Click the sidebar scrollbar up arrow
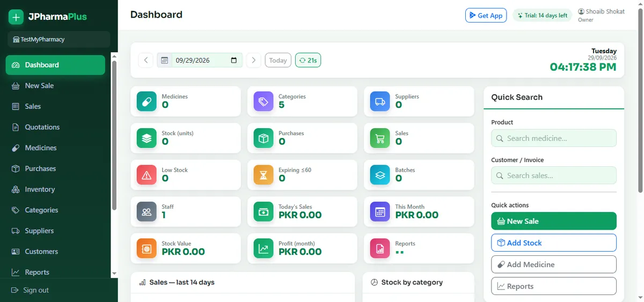The height and width of the screenshot is (302, 644). [x=114, y=56]
